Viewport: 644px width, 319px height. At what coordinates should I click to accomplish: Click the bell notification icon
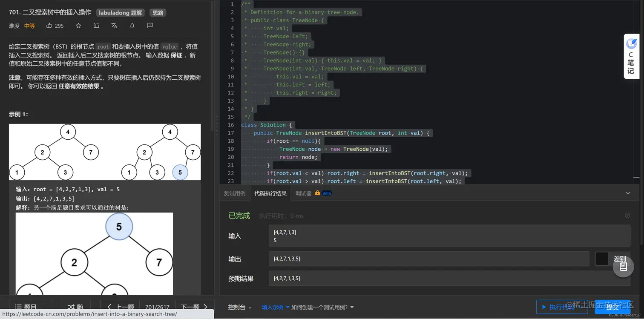click(132, 26)
